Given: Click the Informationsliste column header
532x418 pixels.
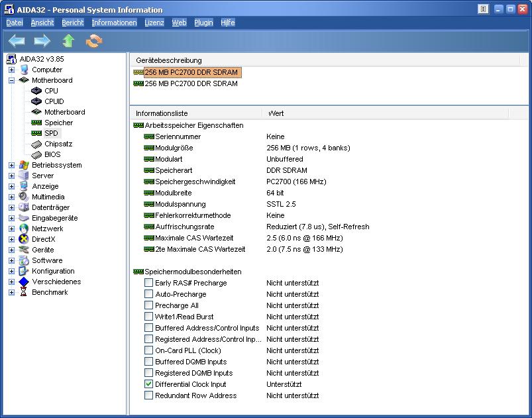Looking at the screenshot, I should pos(196,113).
